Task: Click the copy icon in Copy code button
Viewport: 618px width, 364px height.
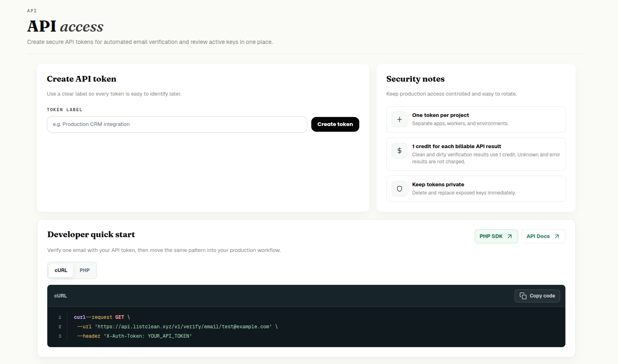Action: pyautogui.click(x=523, y=296)
